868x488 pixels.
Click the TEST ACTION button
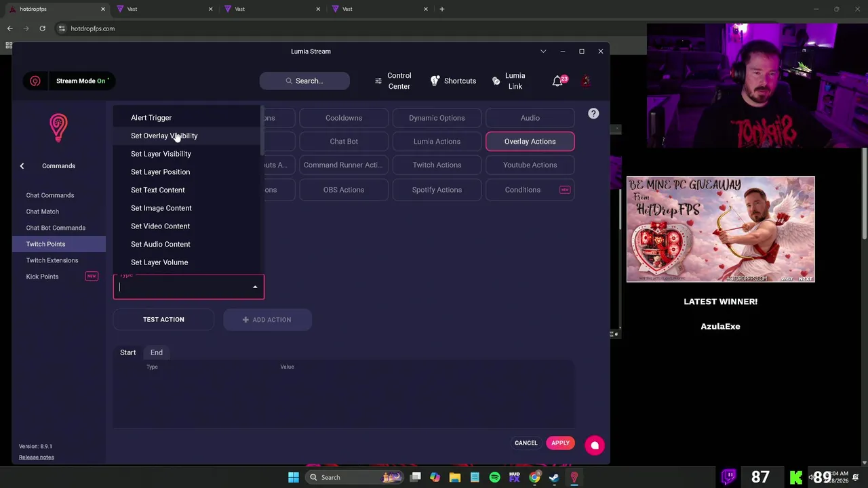click(x=163, y=320)
